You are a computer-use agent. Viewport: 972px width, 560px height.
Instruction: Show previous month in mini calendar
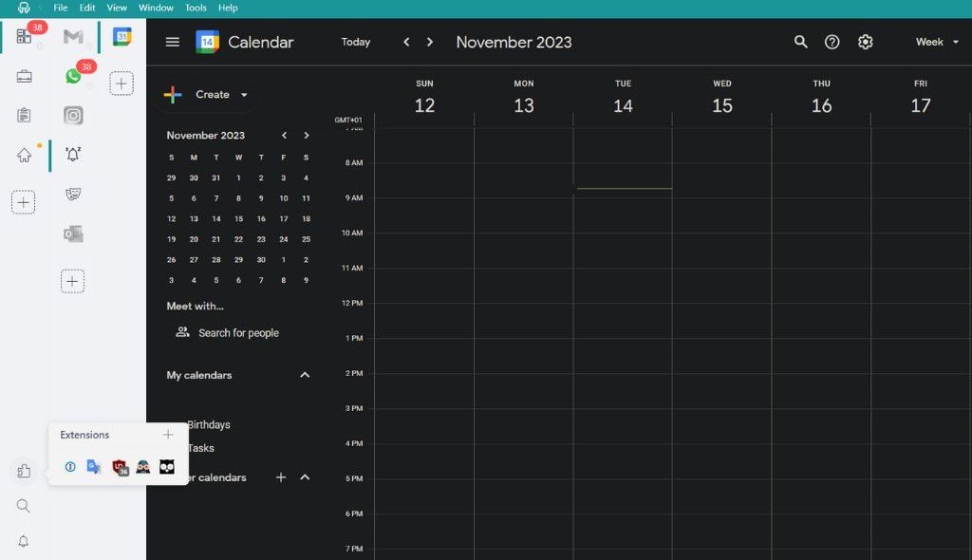[x=284, y=135]
